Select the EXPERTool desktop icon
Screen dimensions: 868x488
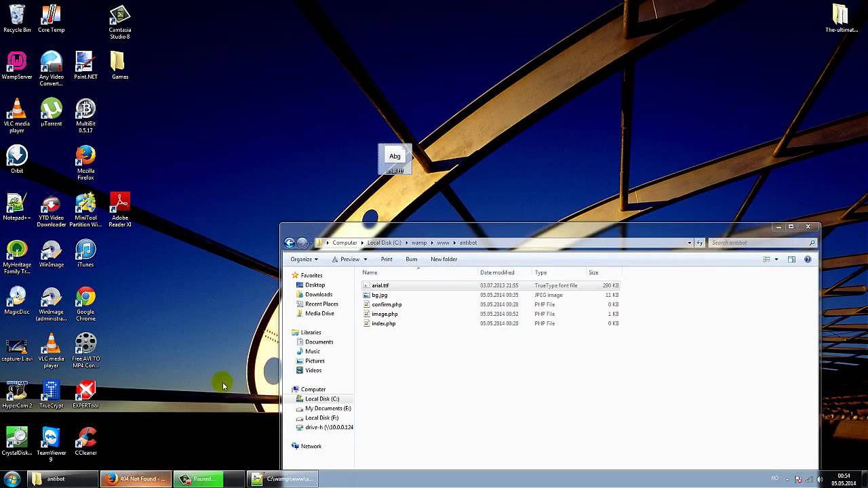(x=85, y=394)
